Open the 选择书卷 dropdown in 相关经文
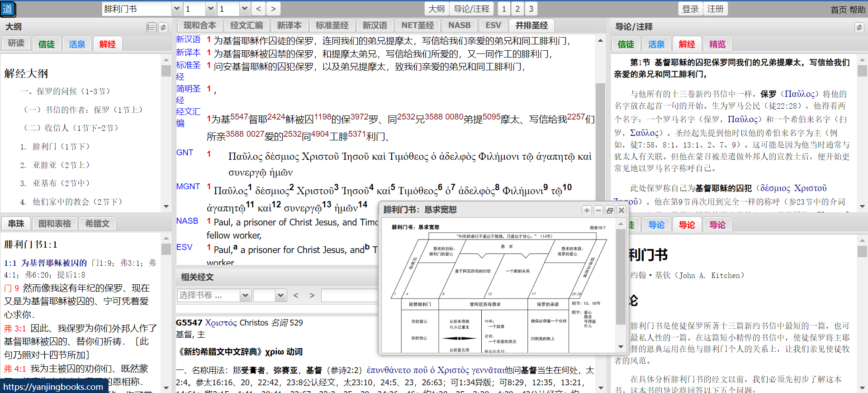The image size is (868, 393). tap(245, 295)
